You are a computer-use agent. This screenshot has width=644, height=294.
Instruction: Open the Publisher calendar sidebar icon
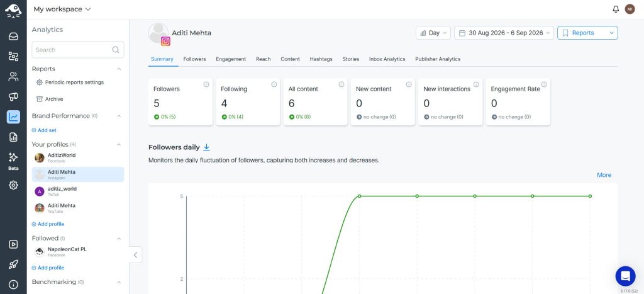[13, 56]
